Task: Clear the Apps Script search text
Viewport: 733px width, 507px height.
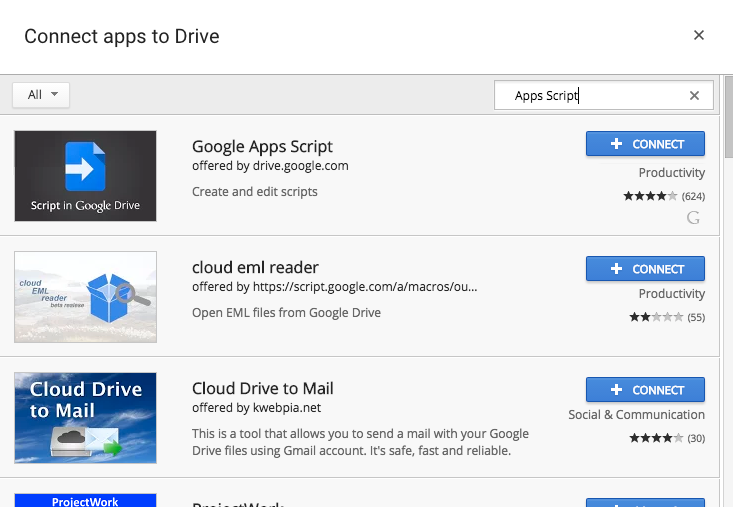Action: [x=694, y=95]
